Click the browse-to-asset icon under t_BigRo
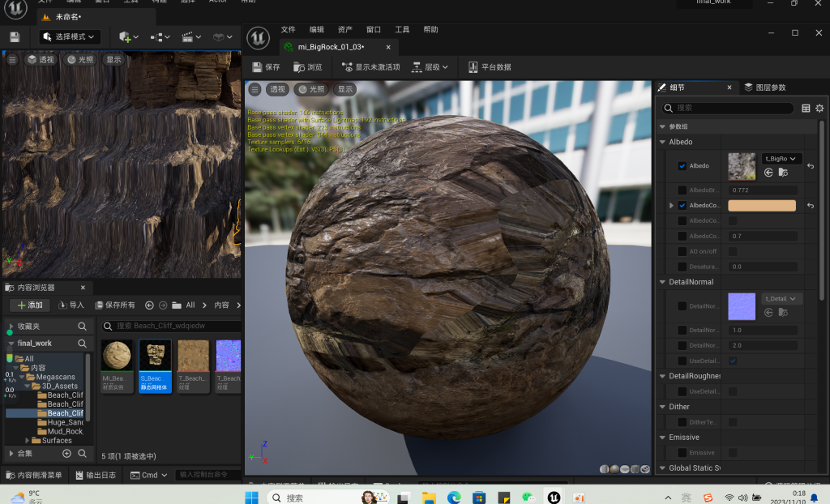This screenshot has height=504, width=830. point(783,173)
